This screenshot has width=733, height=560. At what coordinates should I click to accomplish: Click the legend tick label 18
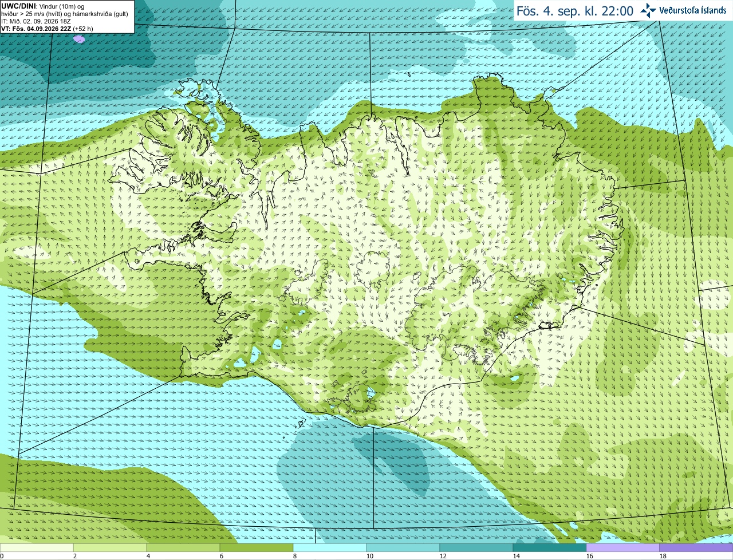click(x=663, y=556)
